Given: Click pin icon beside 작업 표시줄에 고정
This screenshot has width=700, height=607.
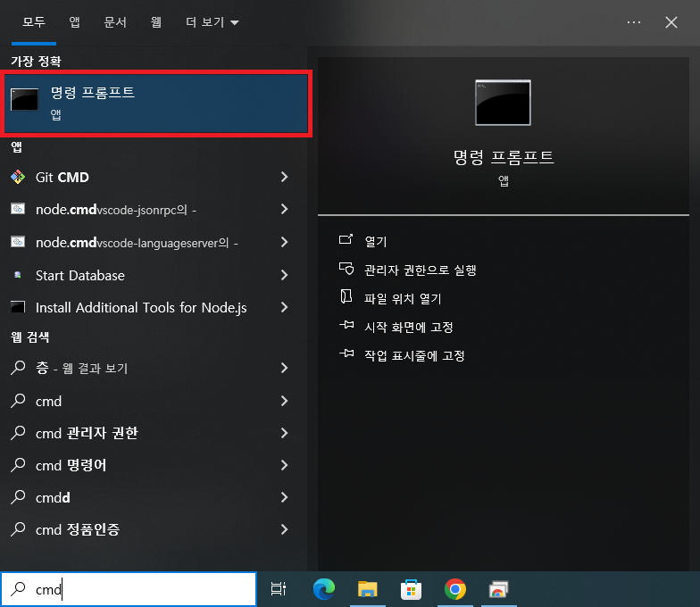Looking at the screenshot, I should tap(346, 353).
